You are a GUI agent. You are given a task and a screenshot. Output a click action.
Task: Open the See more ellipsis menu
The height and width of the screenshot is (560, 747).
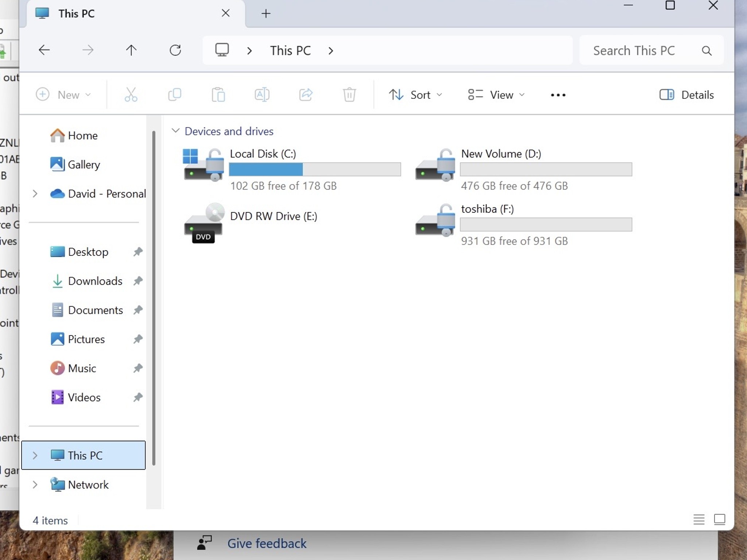coord(558,95)
